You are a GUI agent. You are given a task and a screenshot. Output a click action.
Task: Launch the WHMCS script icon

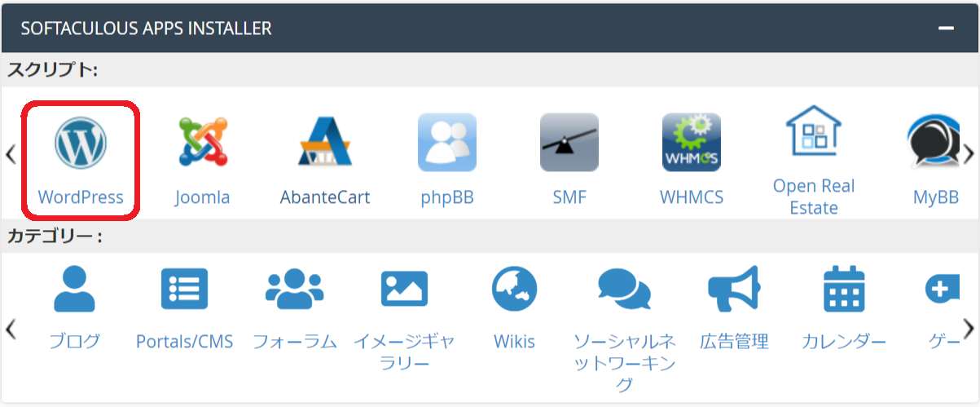[x=691, y=143]
